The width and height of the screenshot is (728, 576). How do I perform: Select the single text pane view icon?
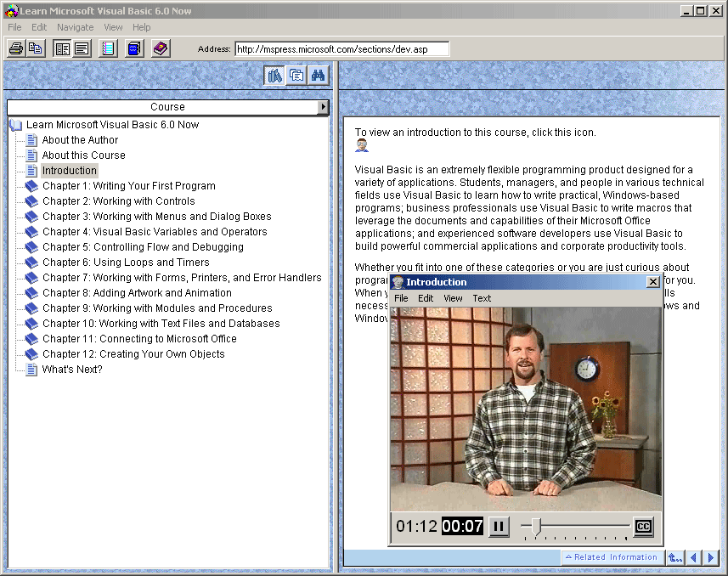pos(82,48)
